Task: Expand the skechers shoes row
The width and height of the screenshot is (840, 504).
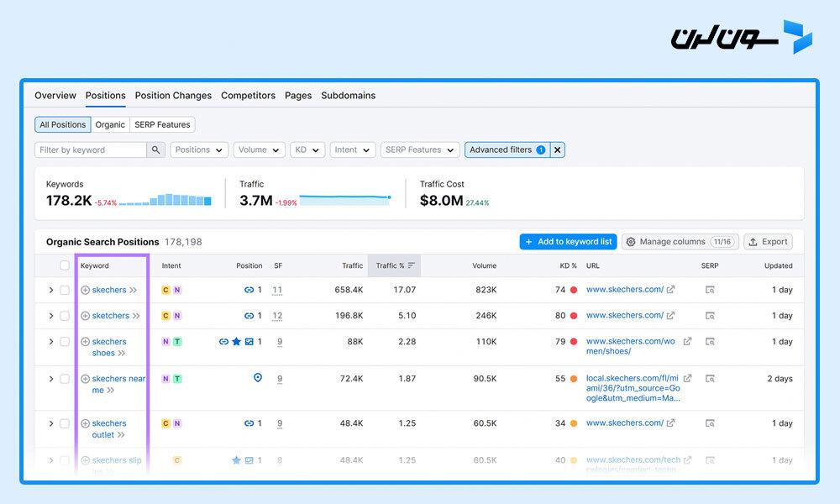Action: [x=51, y=342]
